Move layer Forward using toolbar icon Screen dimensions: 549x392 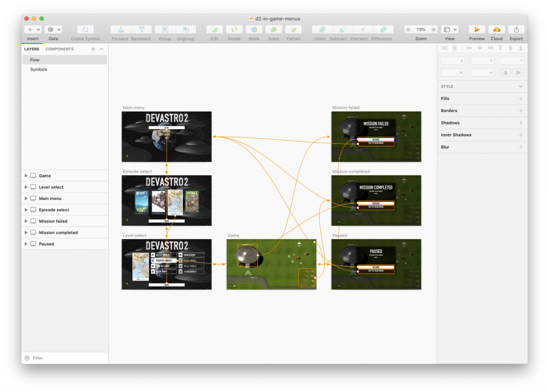(x=121, y=30)
